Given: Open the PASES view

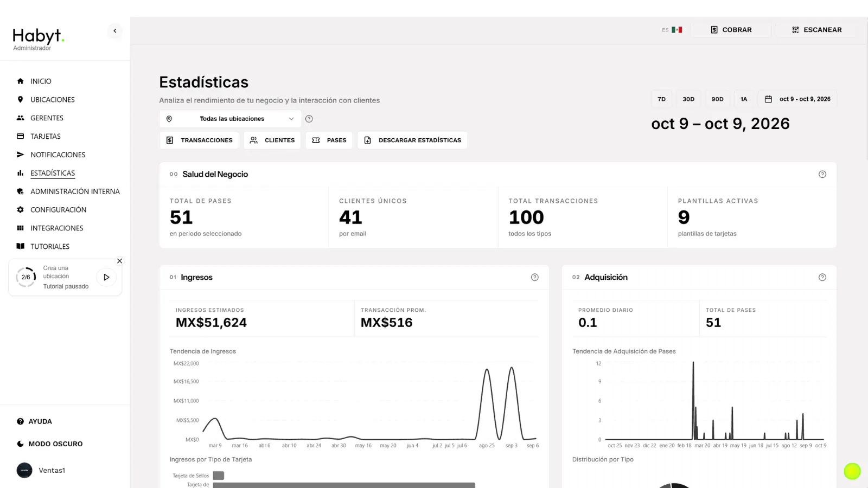Looking at the screenshot, I should 329,140.
